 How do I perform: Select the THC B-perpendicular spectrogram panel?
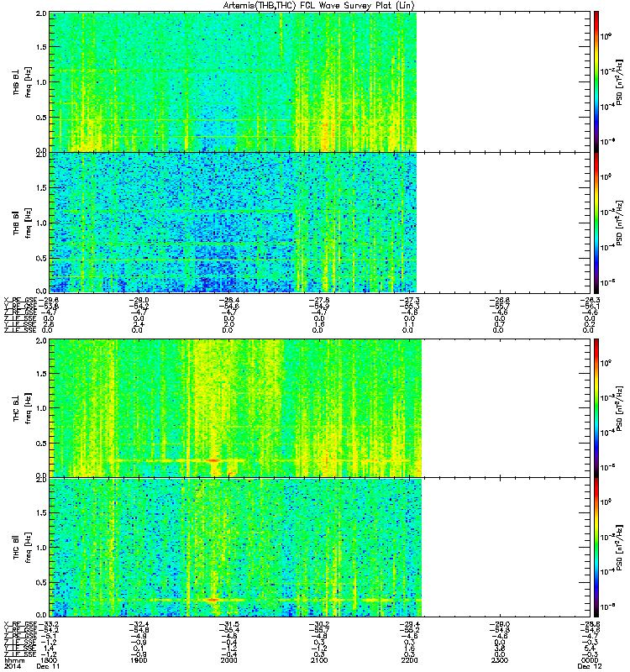click(320, 408)
